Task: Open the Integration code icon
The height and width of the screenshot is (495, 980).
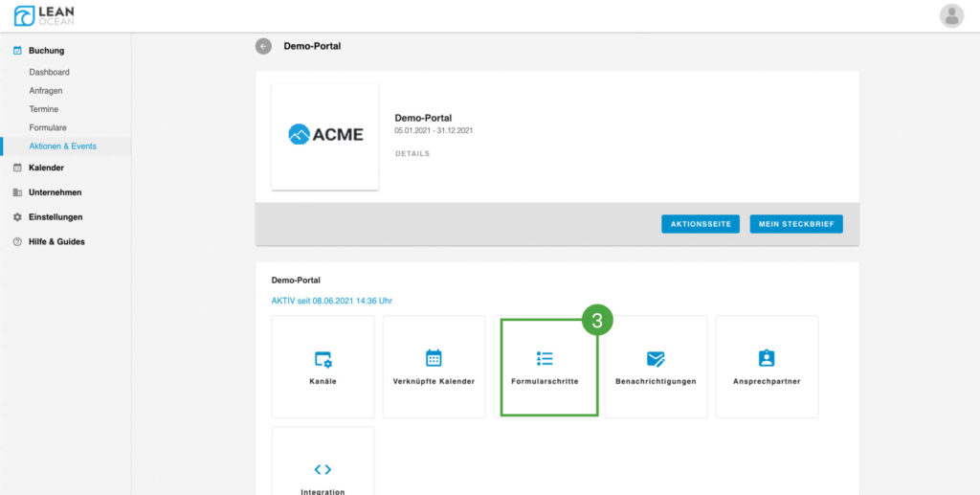Action: coord(323,469)
